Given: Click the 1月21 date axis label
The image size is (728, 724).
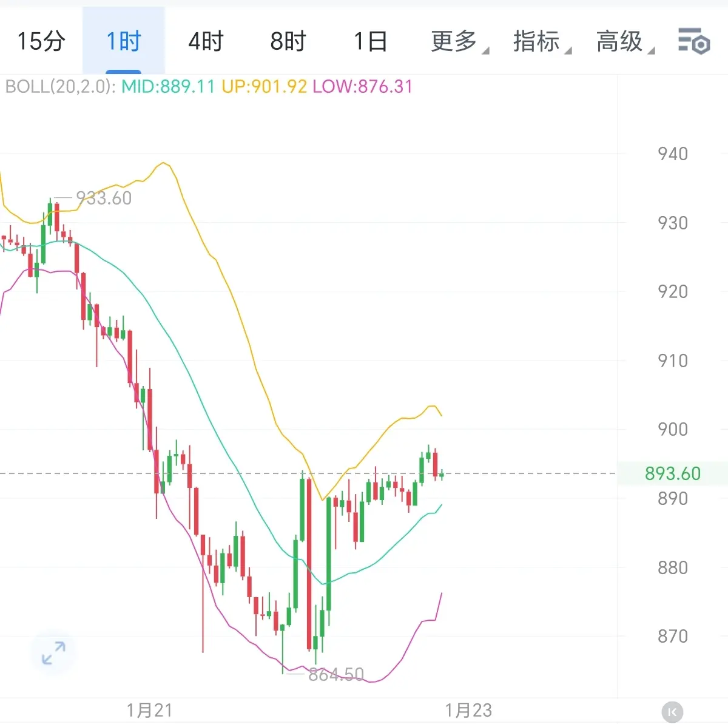Looking at the screenshot, I should (149, 710).
